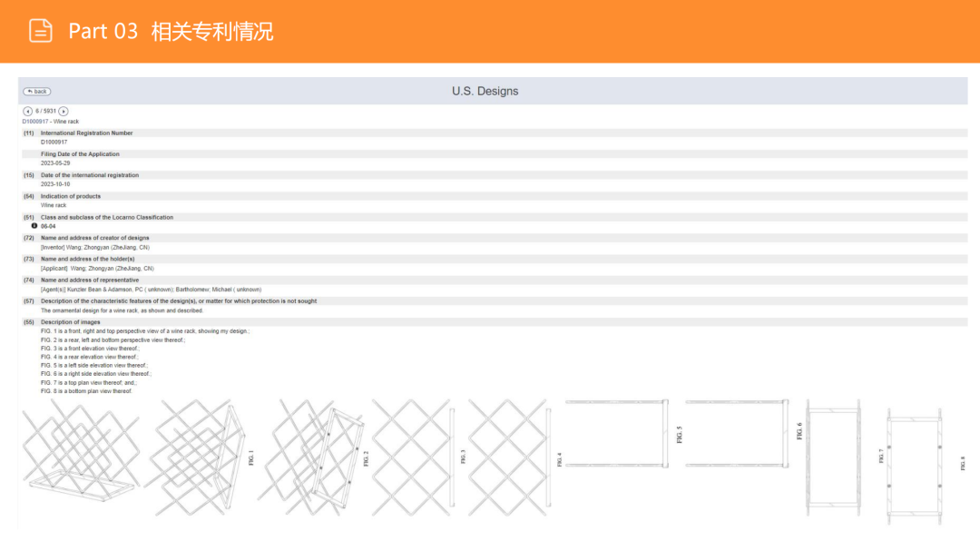The image size is (980, 551).
Task: Open the D1000917 - Wine rack link
Action: click(51, 122)
